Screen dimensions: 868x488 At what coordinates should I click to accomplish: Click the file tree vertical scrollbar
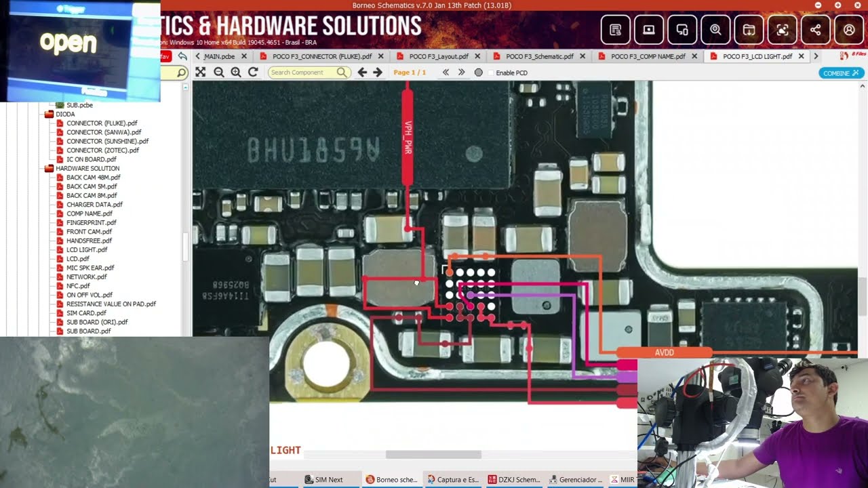pos(186,247)
